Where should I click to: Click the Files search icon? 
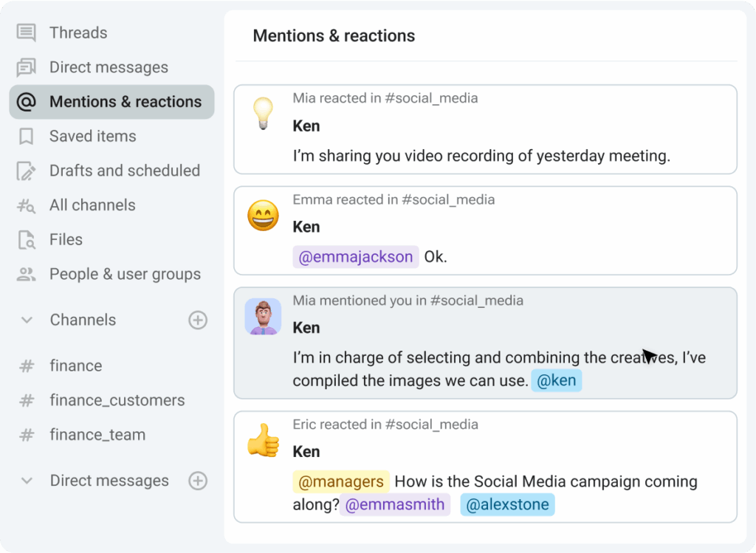pyautogui.click(x=27, y=240)
